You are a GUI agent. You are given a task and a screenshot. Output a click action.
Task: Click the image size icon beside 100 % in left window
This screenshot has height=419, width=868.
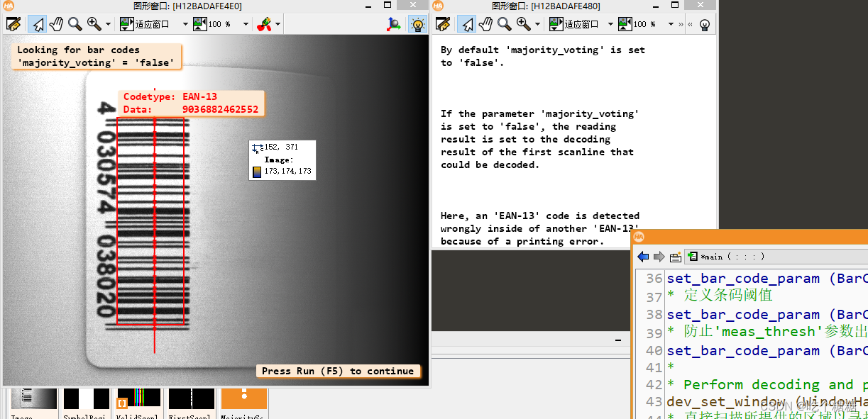point(199,24)
